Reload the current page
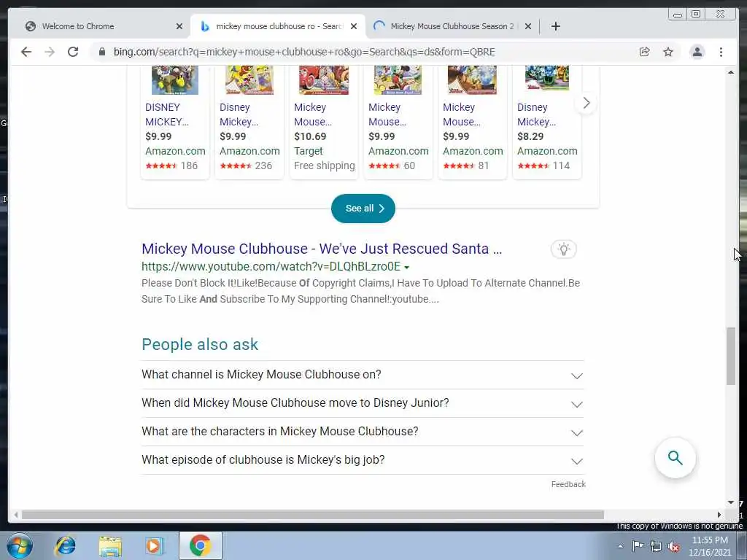 point(73,52)
